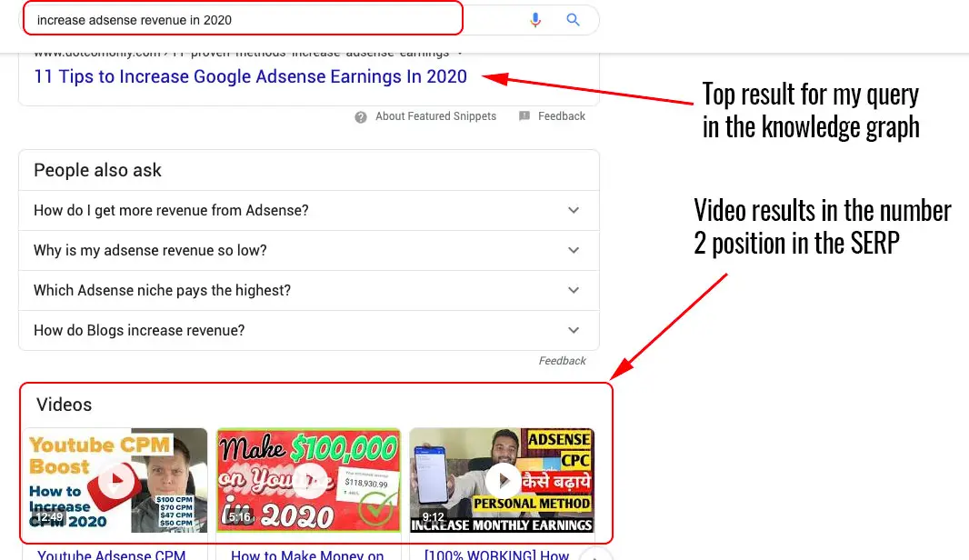Open '[100% WORKING] How' video title link
Screen dimensions: 969x560
496,555
